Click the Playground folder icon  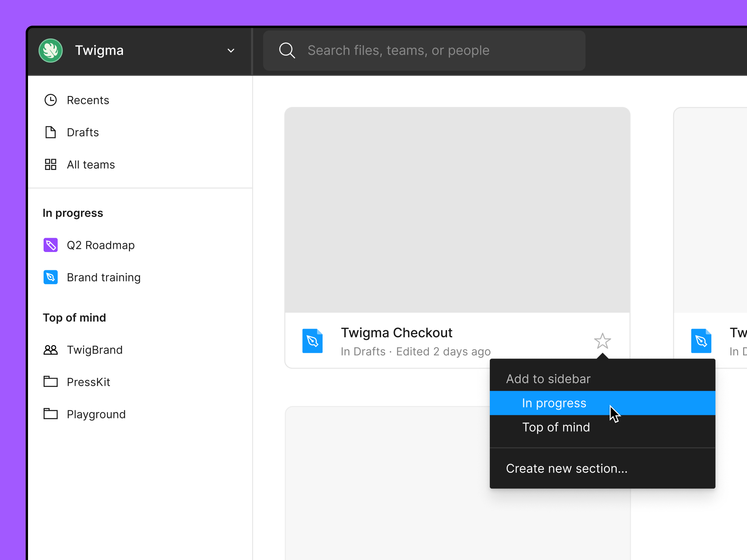click(x=51, y=414)
